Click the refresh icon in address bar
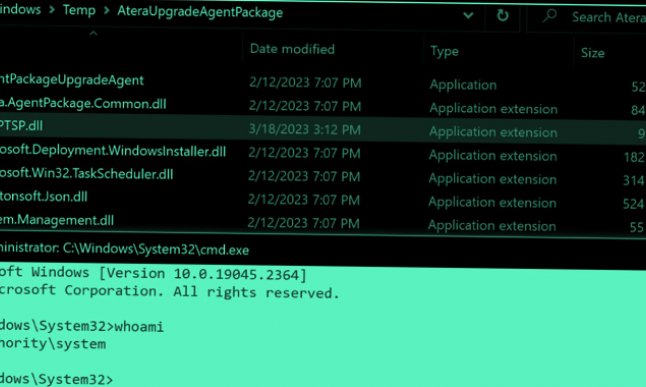 502,16
